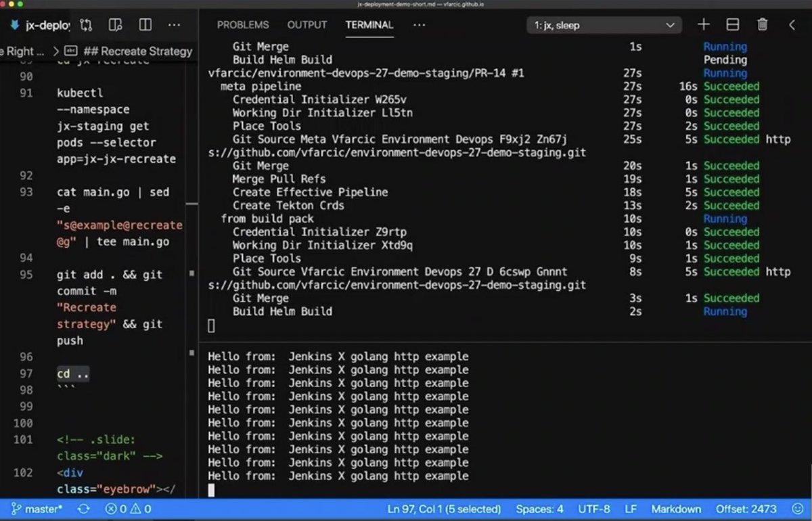
Task: Switch to the OUTPUT tab
Action: (307, 25)
